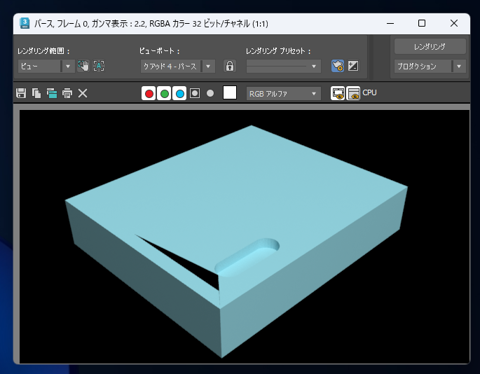
Task: Minimize the rendered frame window
Action: click(390, 23)
